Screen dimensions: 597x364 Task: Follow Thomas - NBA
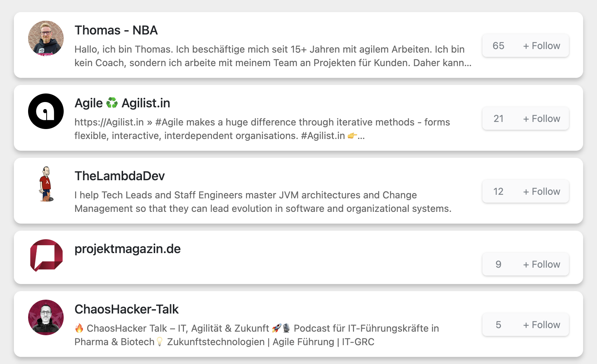coord(541,46)
